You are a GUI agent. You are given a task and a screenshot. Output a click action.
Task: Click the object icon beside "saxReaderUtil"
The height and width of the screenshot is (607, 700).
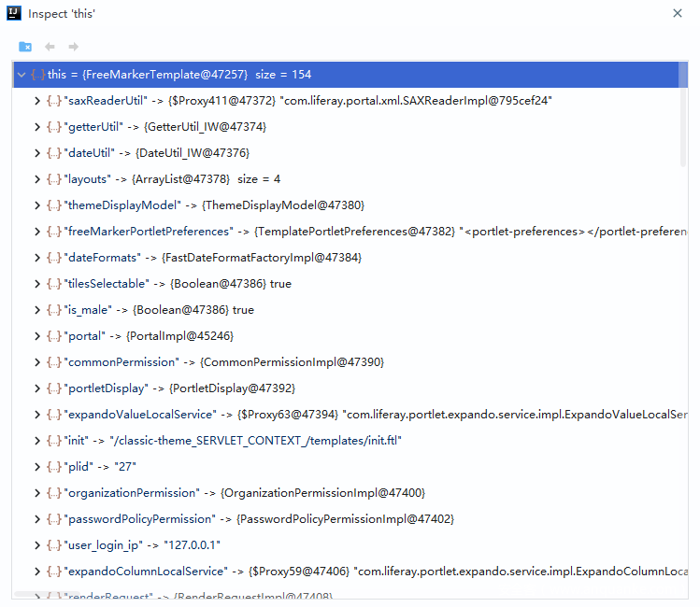coord(54,101)
